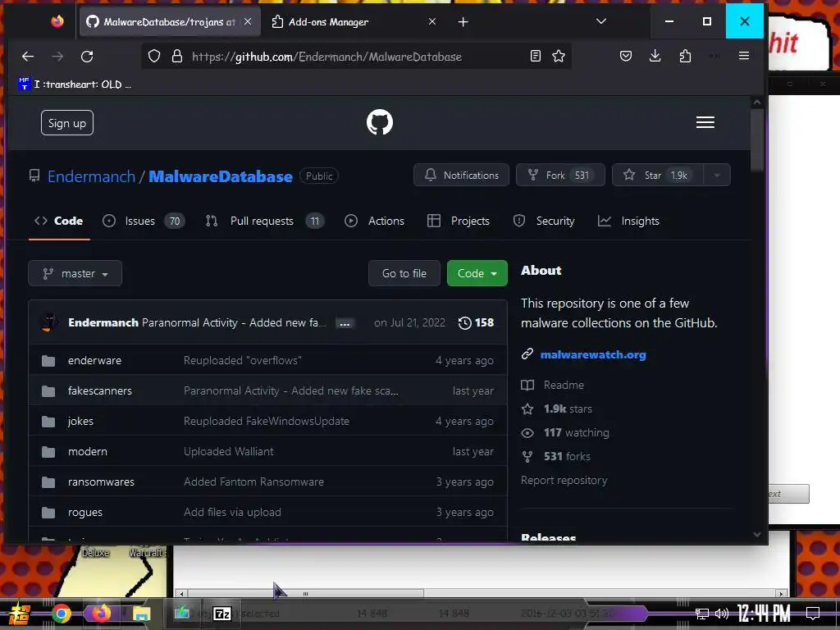Click the volume speaker tray icon
This screenshot has width=840, height=630.
tap(722, 614)
